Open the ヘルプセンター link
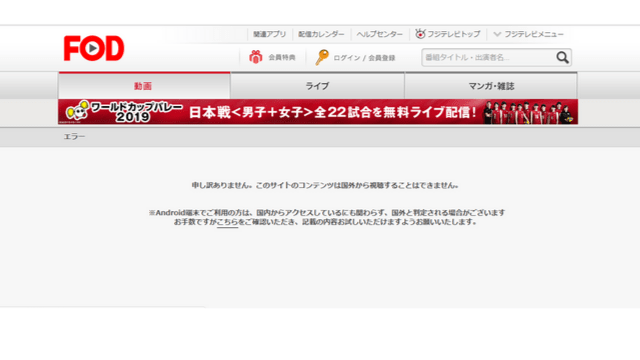 [x=380, y=34]
